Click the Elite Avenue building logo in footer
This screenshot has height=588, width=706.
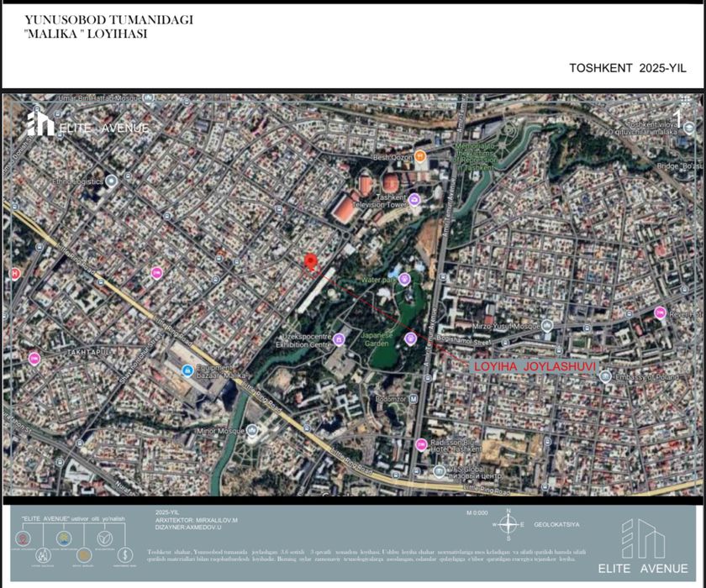[643, 538]
